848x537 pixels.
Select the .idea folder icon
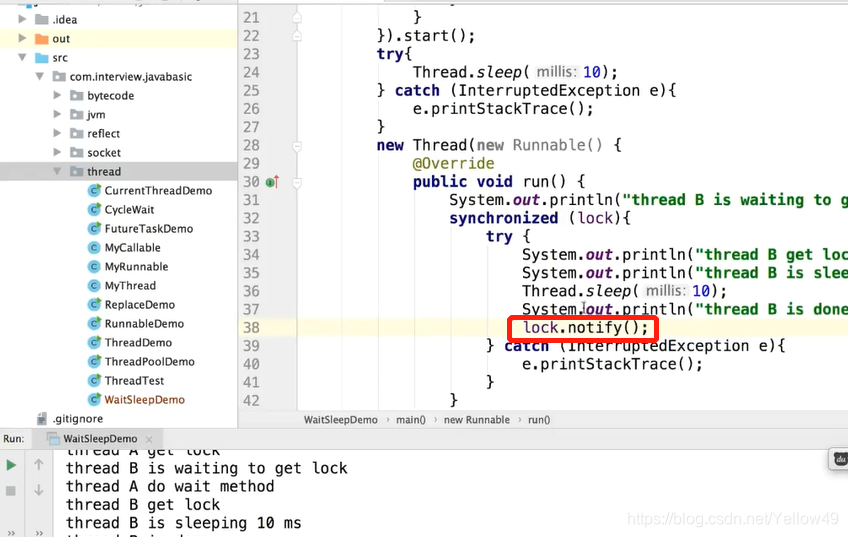[x=42, y=19]
